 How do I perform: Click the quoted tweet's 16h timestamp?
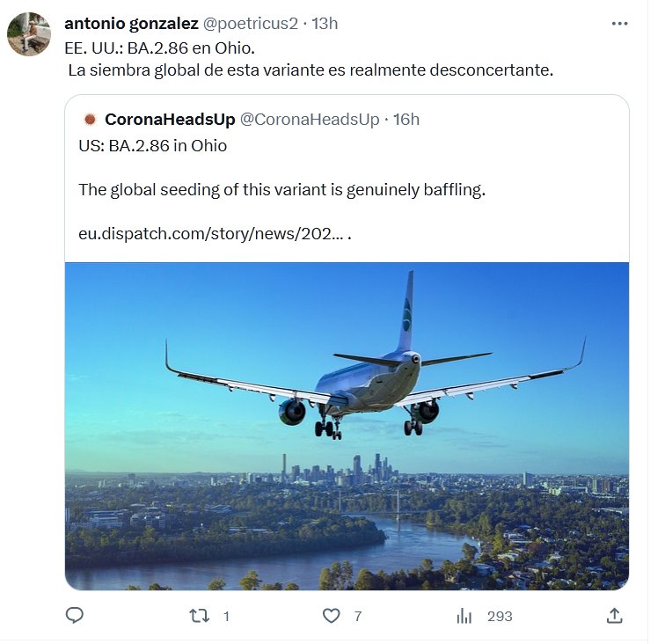click(406, 120)
